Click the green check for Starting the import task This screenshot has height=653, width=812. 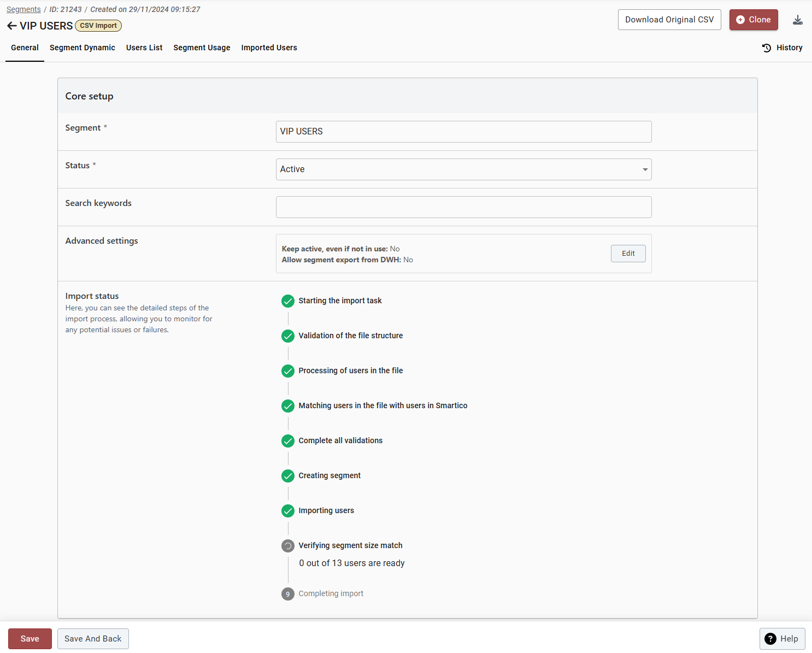[288, 301]
